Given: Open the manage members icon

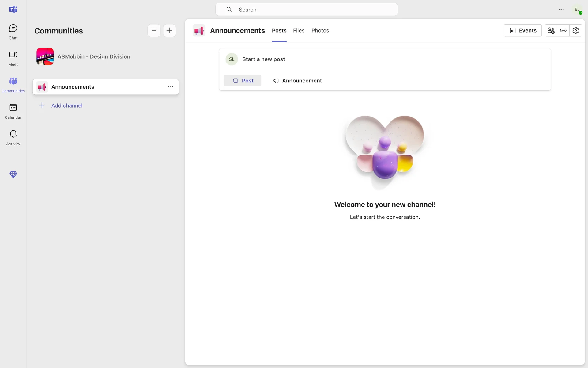Looking at the screenshot, I should coord(551,30).
